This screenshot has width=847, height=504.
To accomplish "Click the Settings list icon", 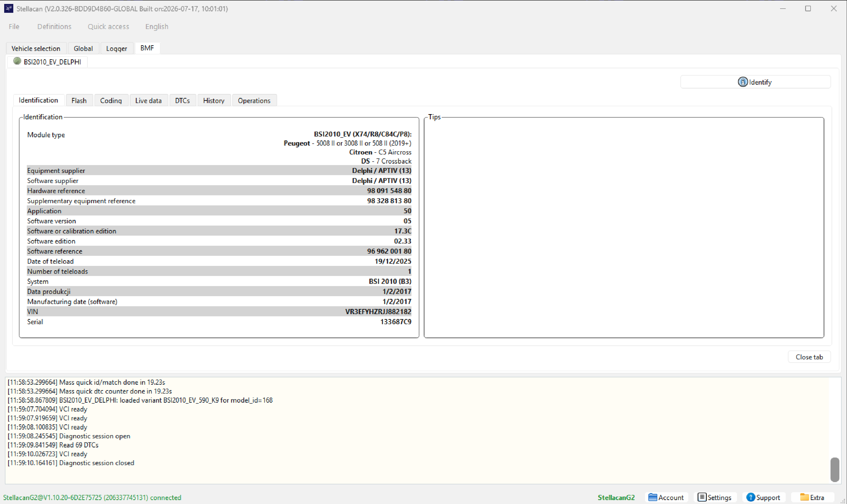I will [702, 497].
